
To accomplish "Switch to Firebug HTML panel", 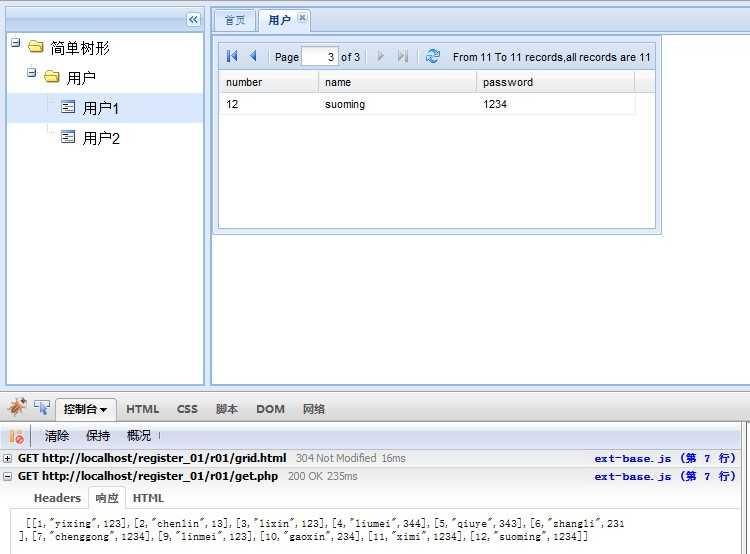I will (x=143, y=410).
